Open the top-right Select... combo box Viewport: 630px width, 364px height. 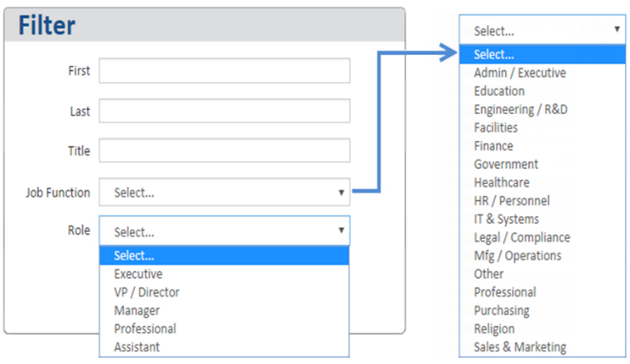(542, 29)
